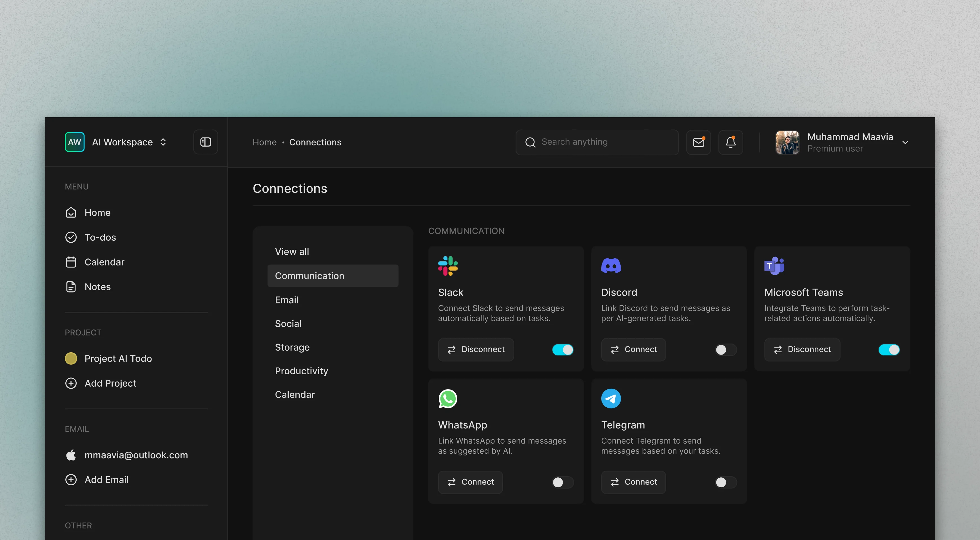
Task: Click the Muhammad Maavia user name
Action: (x=850, y=137)
